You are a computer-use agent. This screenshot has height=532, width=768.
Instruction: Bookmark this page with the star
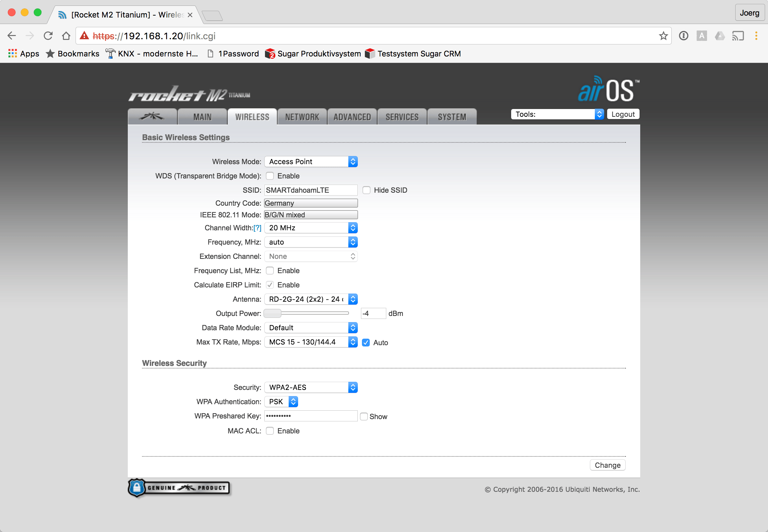click(663, 36)
